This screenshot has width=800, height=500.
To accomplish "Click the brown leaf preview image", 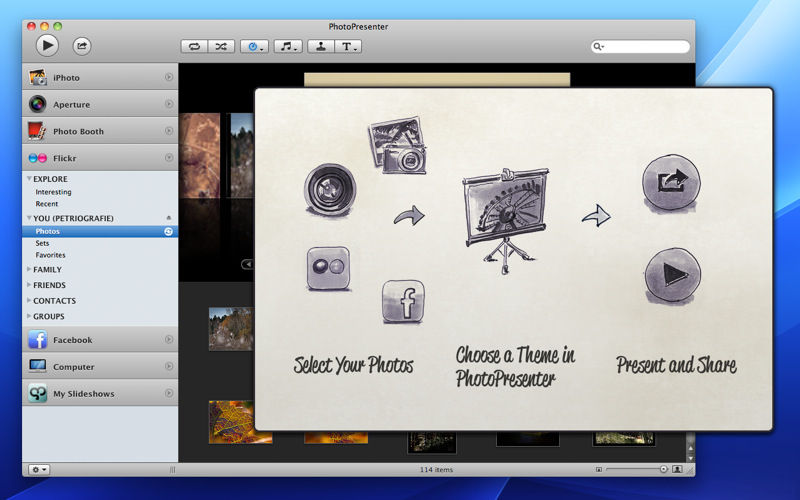I will [199, 155].
